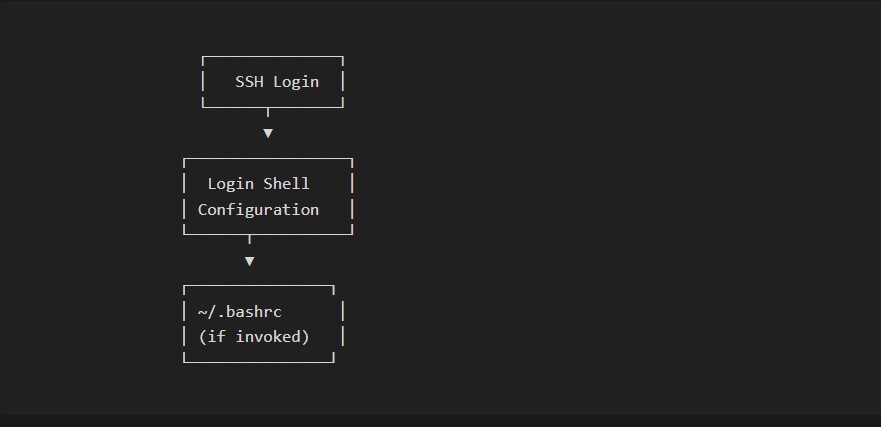Click the bottom-right corner of ~/.bashrc box

(x=333, y=362)
